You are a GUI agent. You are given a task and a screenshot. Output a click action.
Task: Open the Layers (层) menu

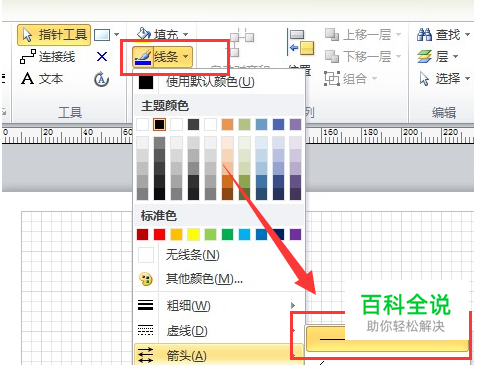[x=437, y=56]
